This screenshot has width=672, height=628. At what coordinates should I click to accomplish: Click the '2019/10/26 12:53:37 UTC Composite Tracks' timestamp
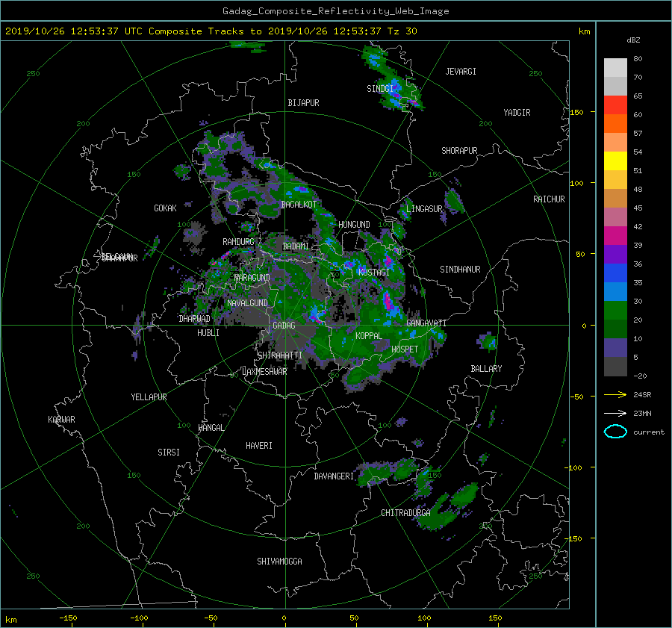(124, 31)
